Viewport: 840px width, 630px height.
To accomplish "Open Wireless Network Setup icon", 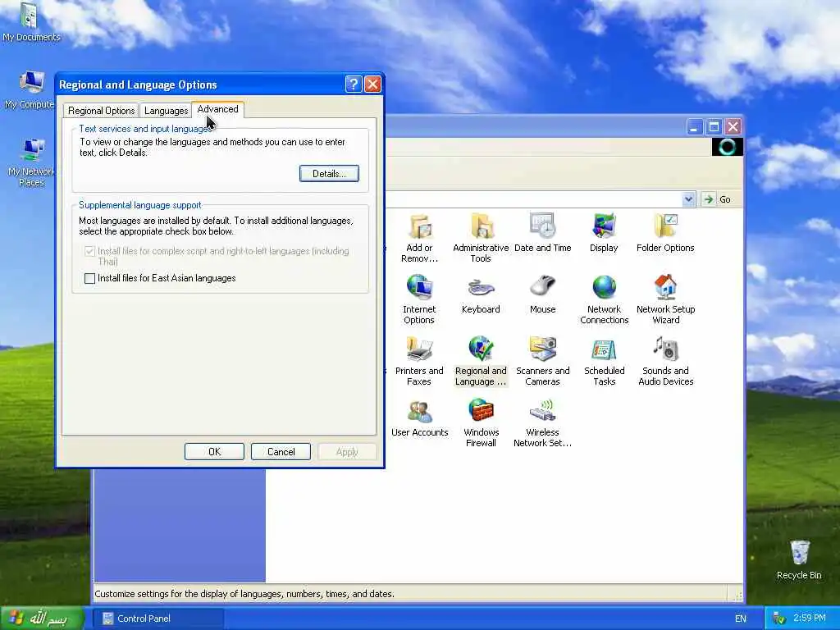I will click(543, 412).
